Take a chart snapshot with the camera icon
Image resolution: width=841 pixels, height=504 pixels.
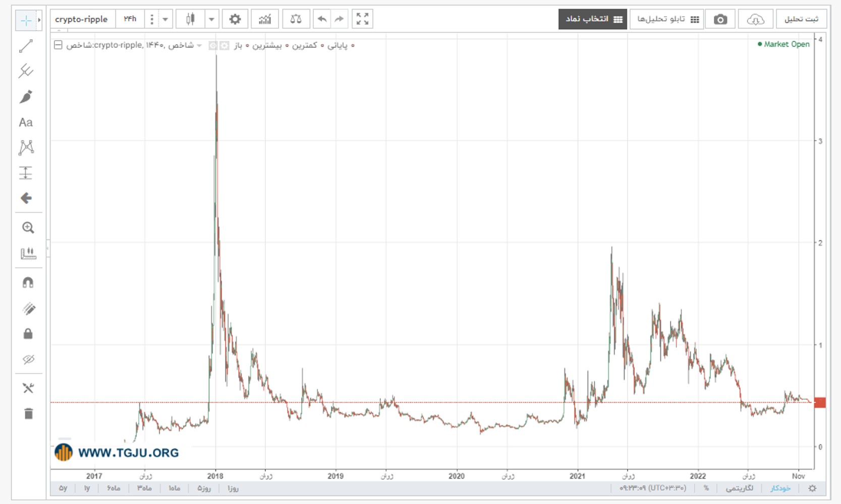point(720,19)
